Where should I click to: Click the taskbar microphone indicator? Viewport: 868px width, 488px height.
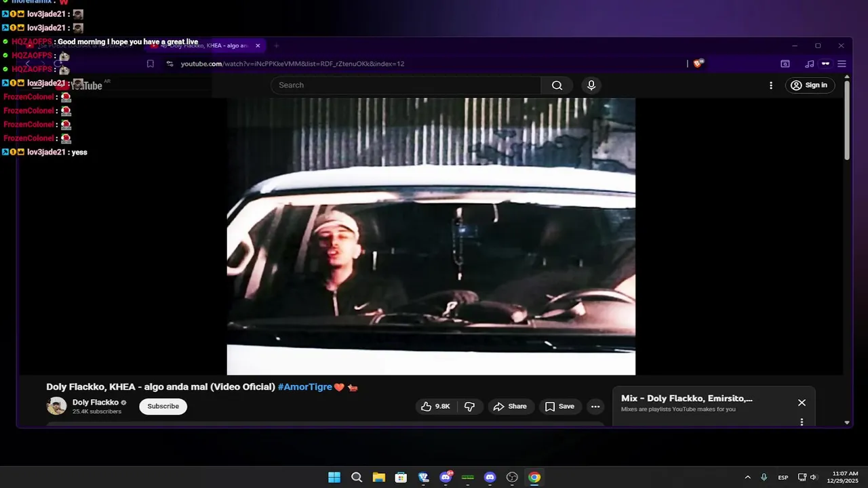click(764, 477)
